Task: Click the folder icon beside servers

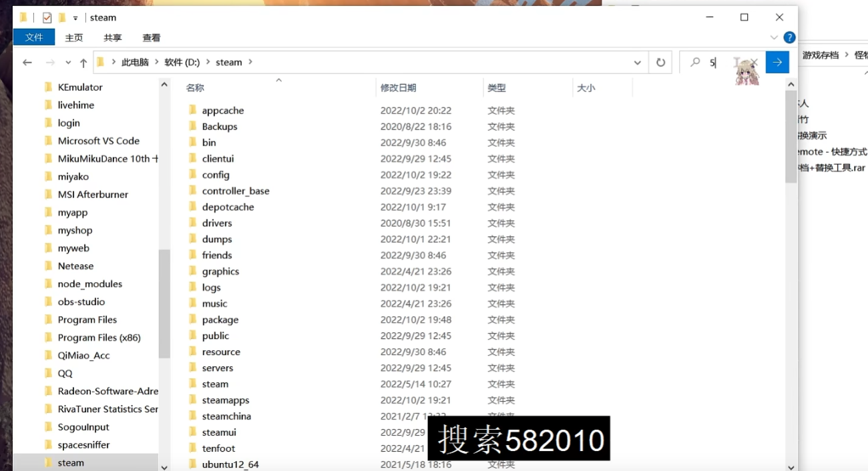Action: point(192,368)
